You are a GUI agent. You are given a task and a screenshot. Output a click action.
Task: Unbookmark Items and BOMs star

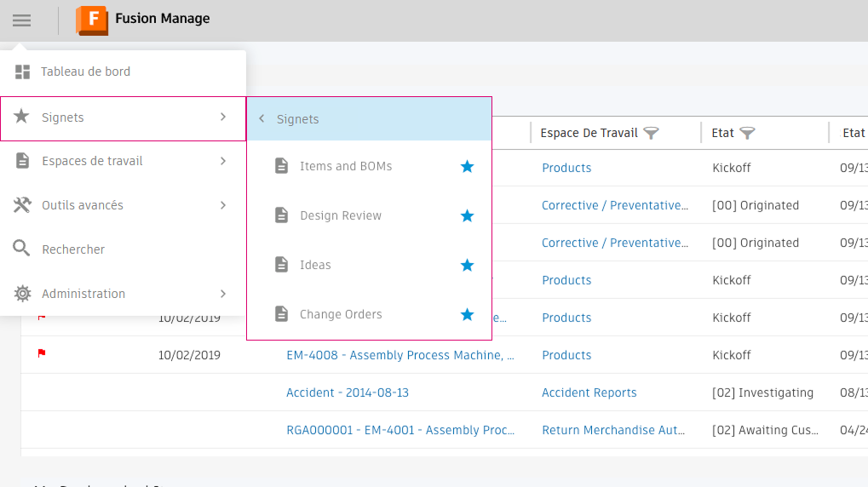467,167
